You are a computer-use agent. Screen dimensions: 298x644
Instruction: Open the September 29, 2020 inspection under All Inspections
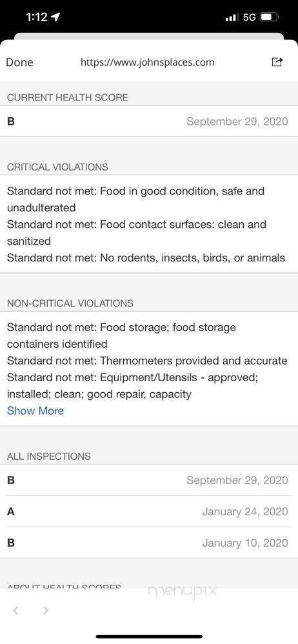coord(149,480)
